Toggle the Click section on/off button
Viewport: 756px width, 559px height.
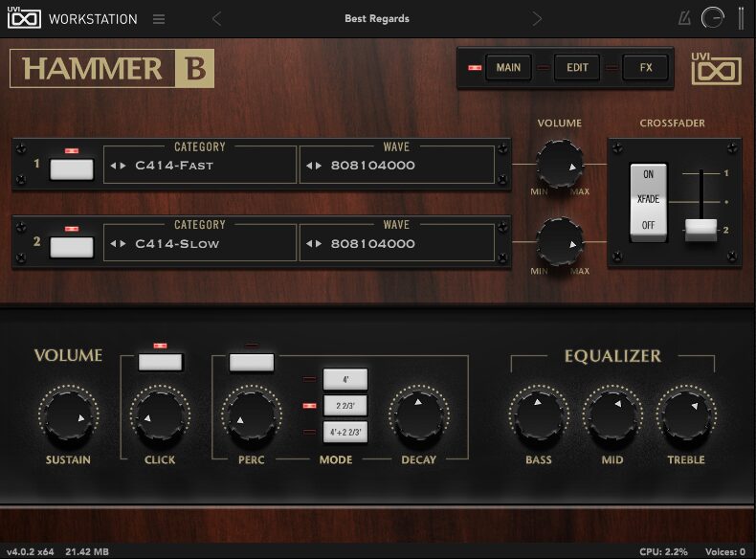(x=160, y=362)
